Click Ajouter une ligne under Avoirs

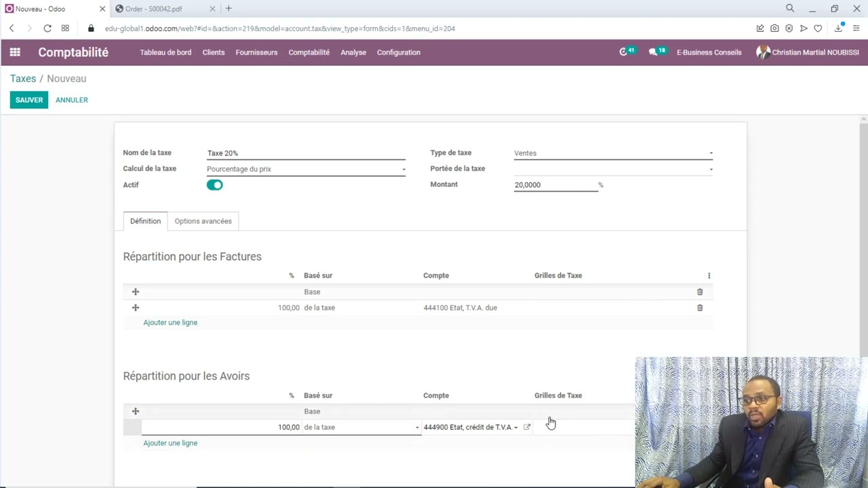pos(170,443)
